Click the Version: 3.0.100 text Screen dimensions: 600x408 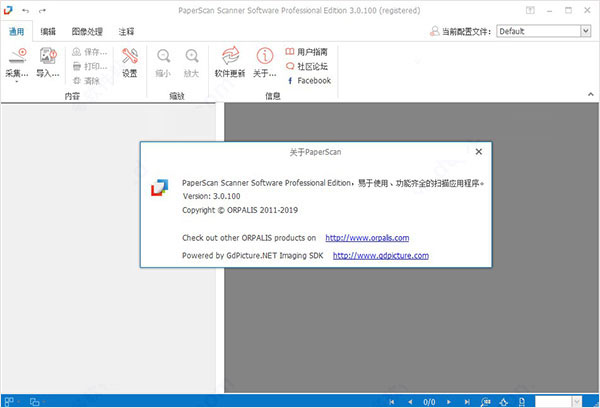[211, 196]
